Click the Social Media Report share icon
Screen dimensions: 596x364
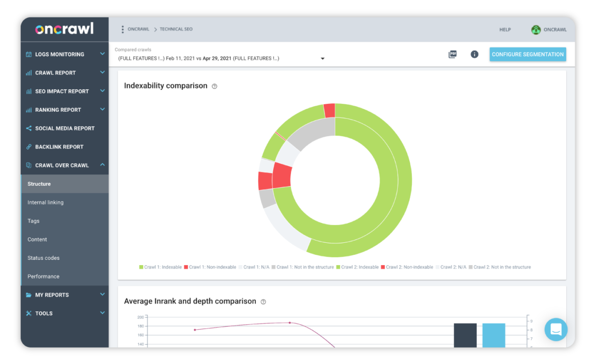29,128
